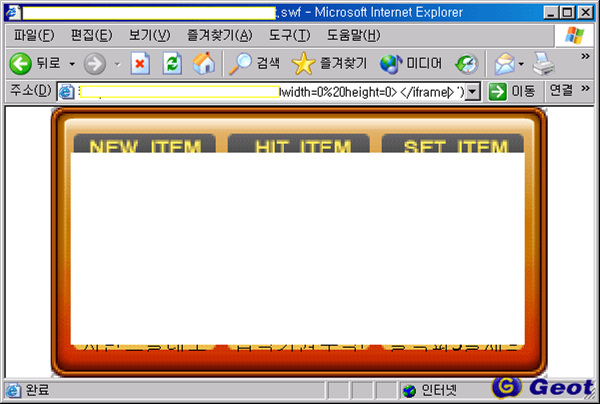The width and height of the screenshot is (600, 404).
Task: Expand the Back button history dropdown
Action: pos(72,64)
